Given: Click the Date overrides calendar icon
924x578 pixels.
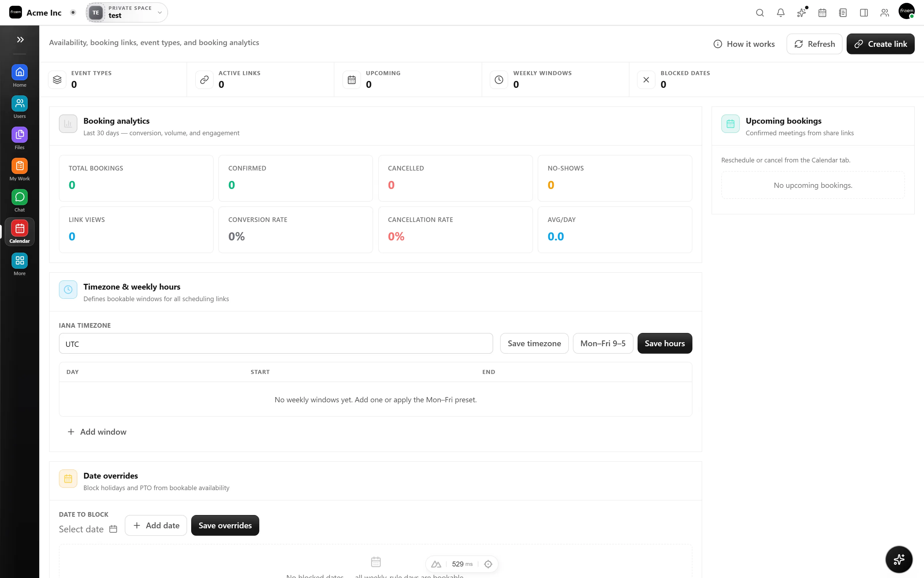Looking at the screenshot, I should click(x=68, y=479).
